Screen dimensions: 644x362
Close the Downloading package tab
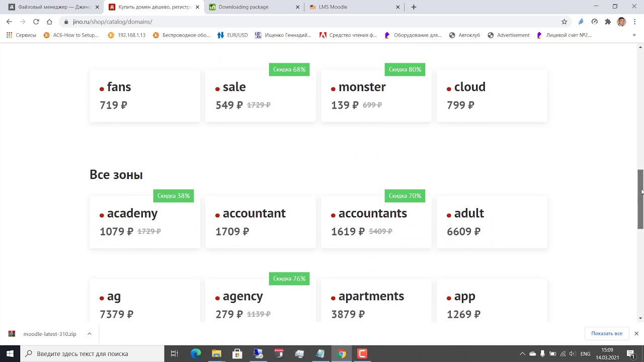pyautogui.click(x=297, y=7)
